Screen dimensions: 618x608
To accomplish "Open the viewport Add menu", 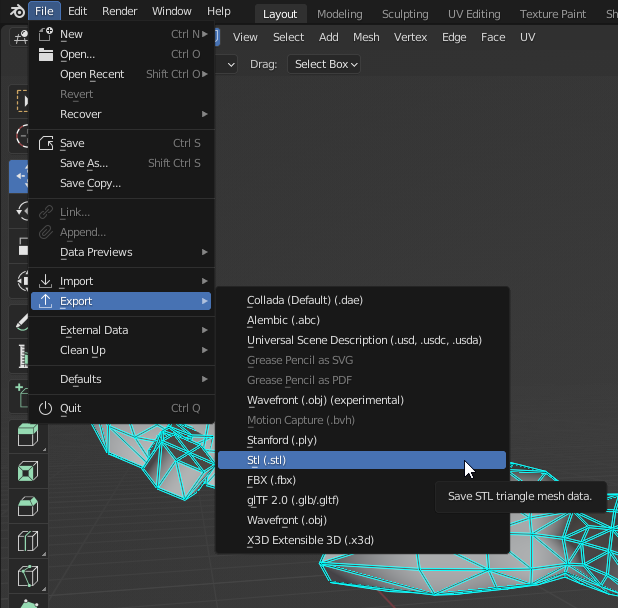I will click(x=329, y=37).
